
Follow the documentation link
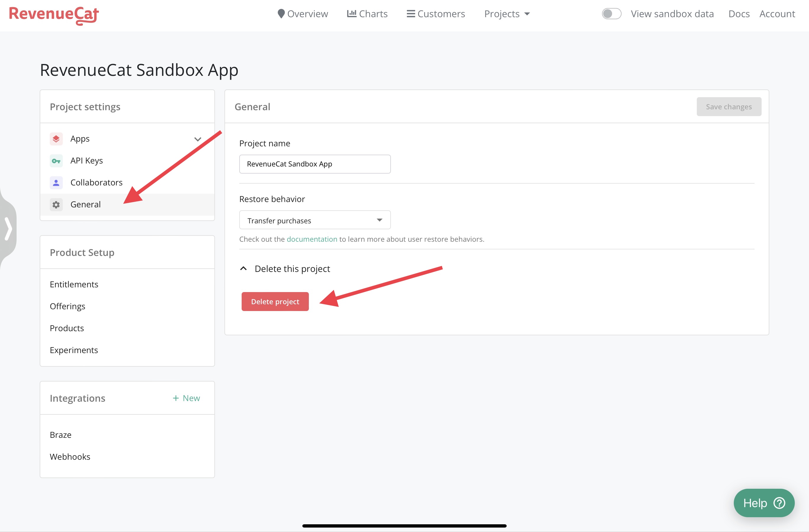312,239
